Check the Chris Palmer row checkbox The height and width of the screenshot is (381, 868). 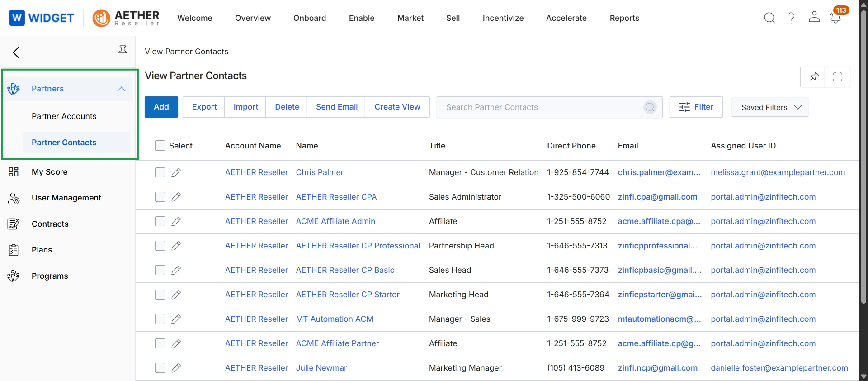coord(160,172)
